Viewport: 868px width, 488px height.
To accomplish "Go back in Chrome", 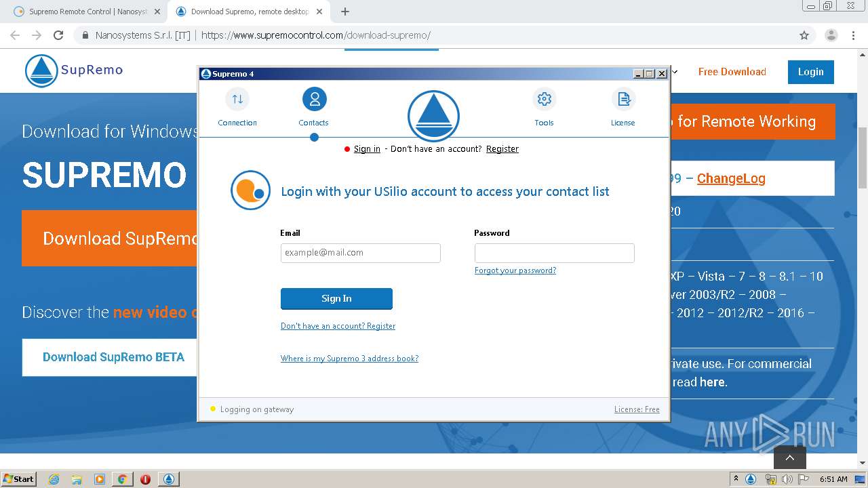I will pos(15,35).
